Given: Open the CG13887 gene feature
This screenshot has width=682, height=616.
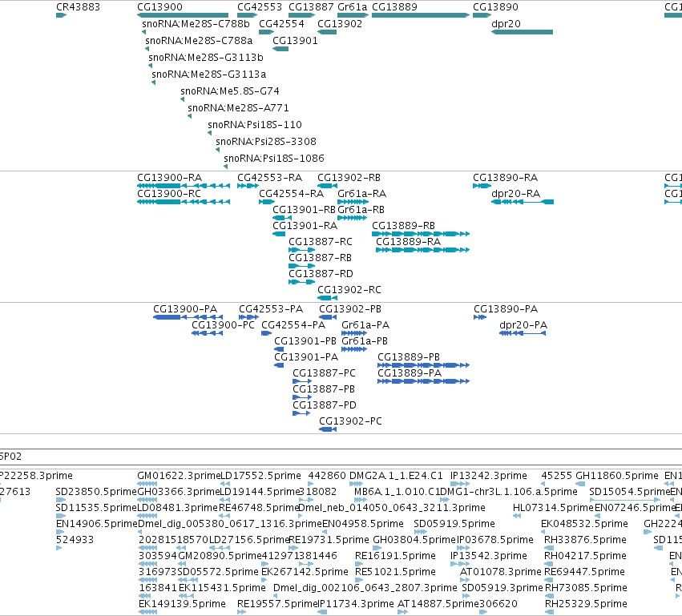Looking at the screenshot, I should [302, 15].
